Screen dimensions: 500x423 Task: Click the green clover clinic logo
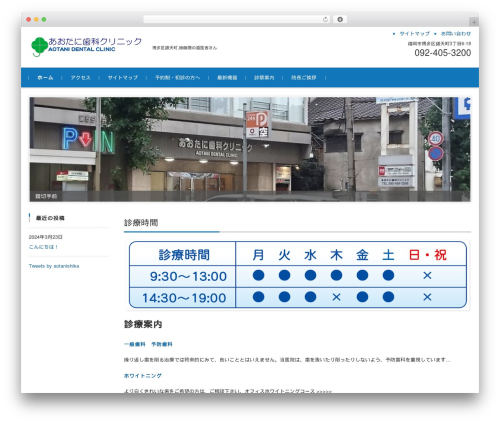[39, 47]
